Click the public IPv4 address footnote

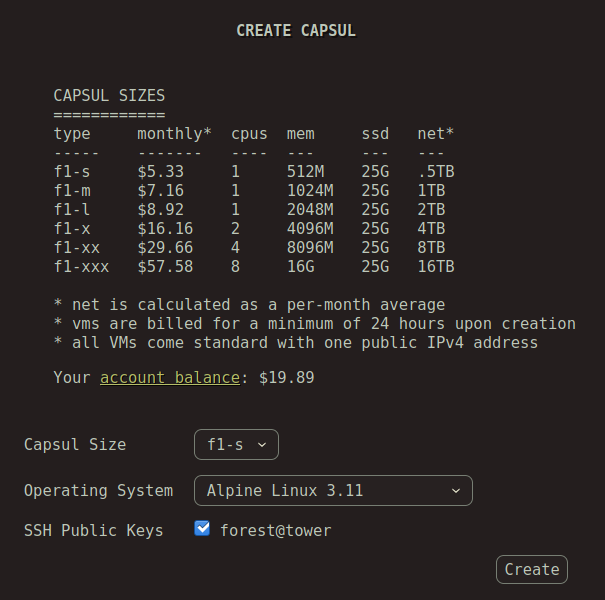pyautogui.click(x=296, y=343)
